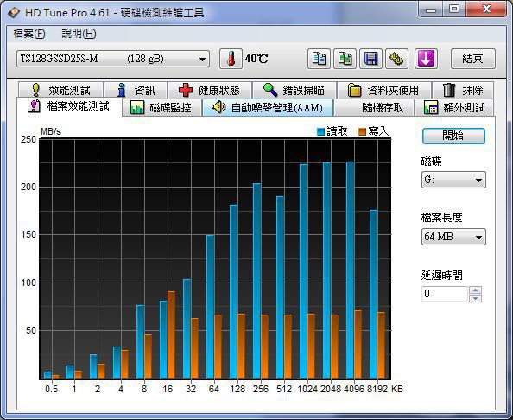Expand the TS128GSSD25S-M drive selector

113,59
